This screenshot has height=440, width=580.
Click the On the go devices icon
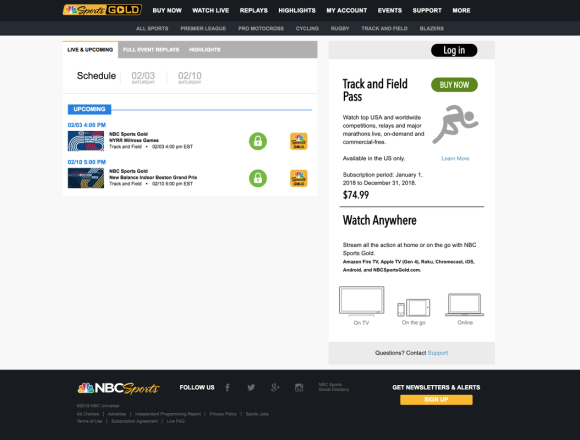(x=414, y=308)
